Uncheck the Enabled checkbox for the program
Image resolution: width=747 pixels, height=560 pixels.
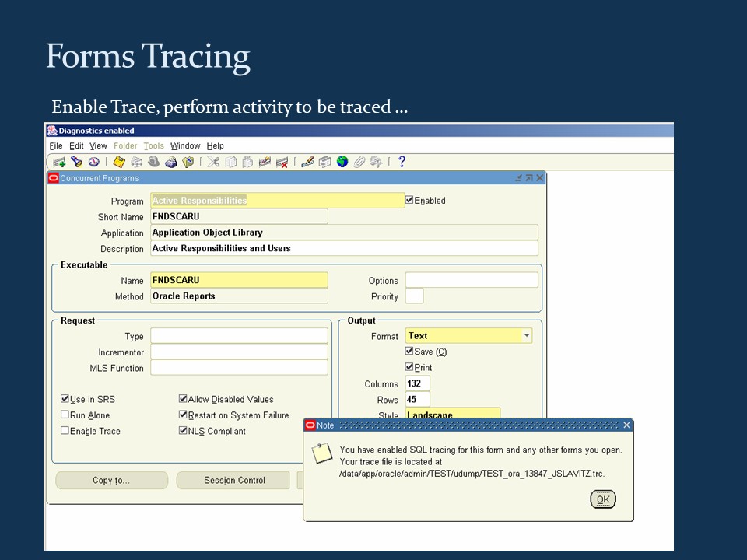410,200
